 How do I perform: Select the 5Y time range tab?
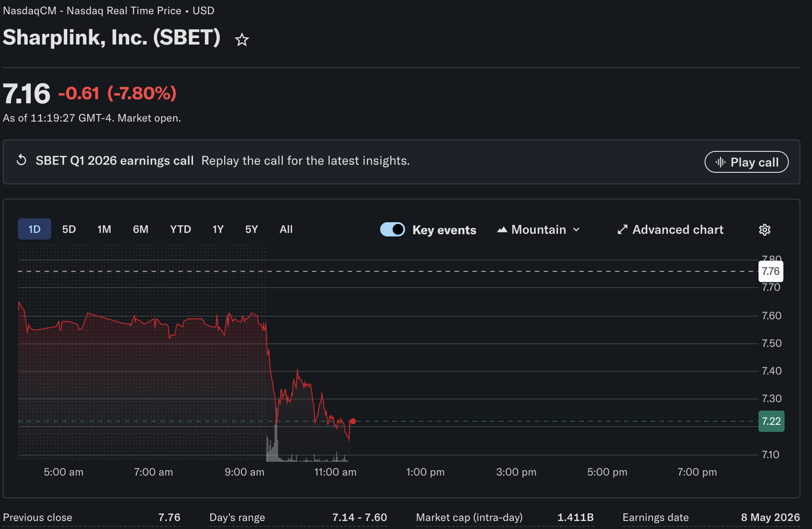coord(251,229)
